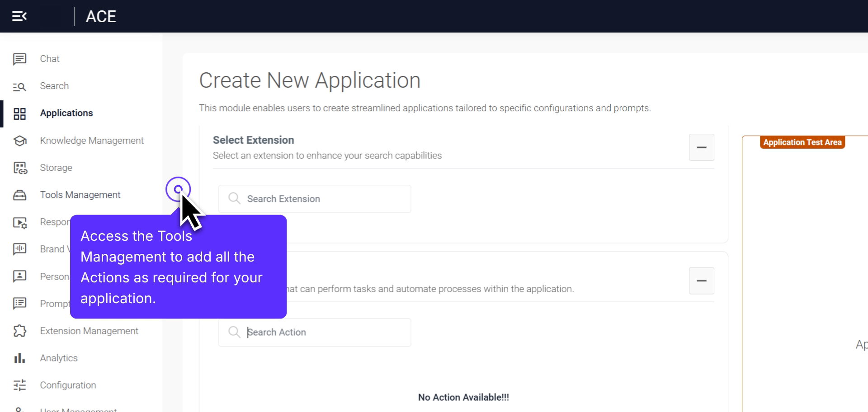Click the Extension Management star icon
868x412 pixels.
click(19, 331)
